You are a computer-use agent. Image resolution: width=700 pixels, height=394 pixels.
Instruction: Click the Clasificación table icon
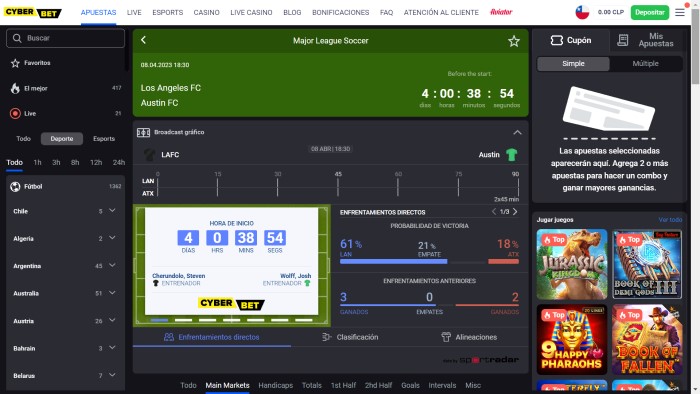(327, 337)
